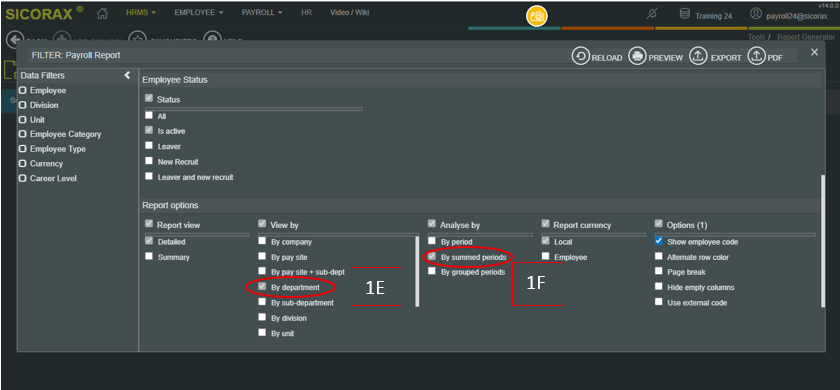Check the By company checkbox
Image resolution: width=840 pixels, height=390 pixels.
tap(262, 241)
